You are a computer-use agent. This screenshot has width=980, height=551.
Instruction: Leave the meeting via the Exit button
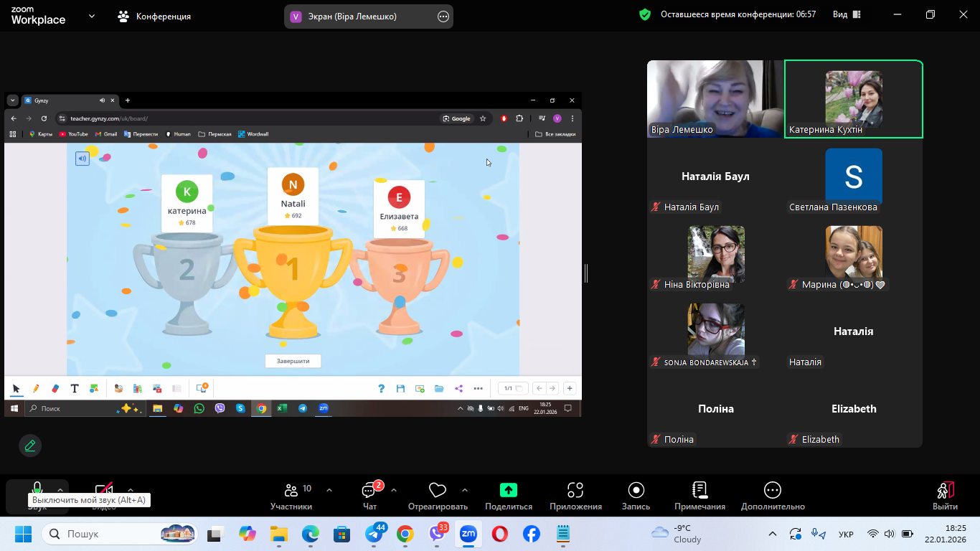tap(945, 496)
